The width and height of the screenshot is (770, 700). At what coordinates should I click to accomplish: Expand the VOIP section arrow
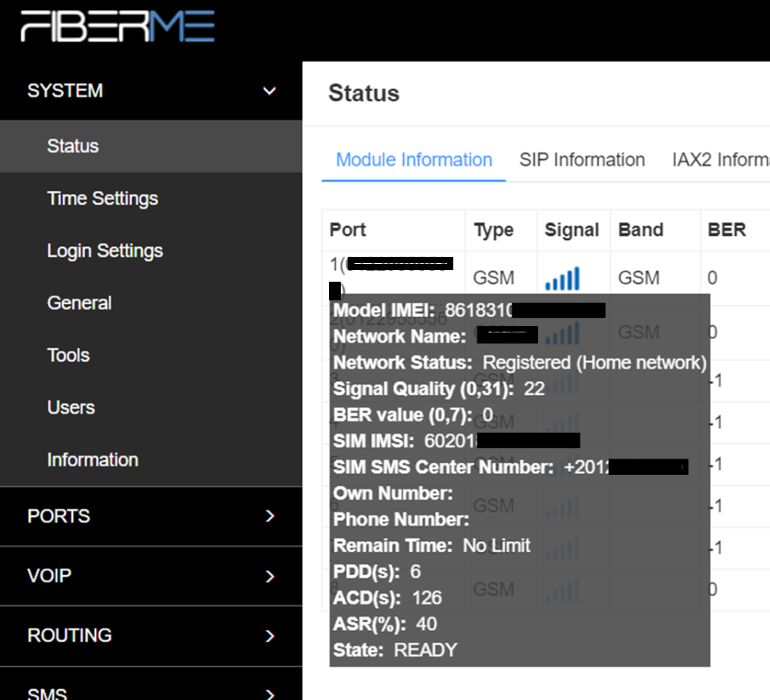(269, 577)
